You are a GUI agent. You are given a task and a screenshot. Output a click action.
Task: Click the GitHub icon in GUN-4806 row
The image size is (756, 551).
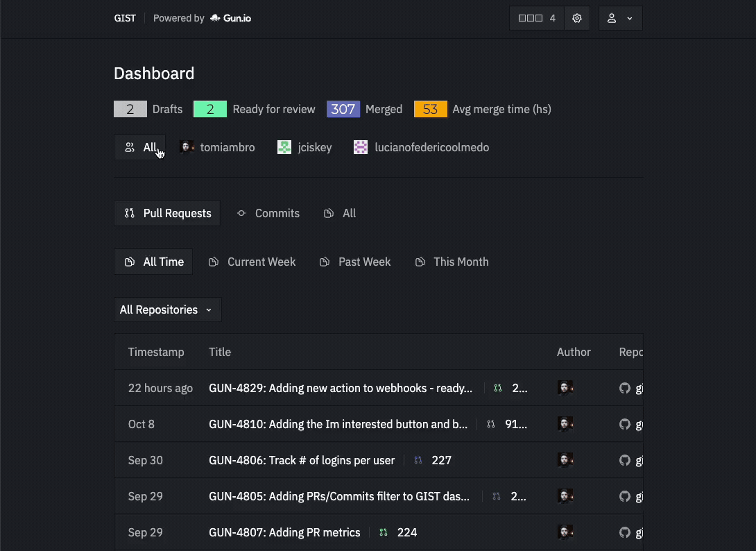(x=625, y=460)
